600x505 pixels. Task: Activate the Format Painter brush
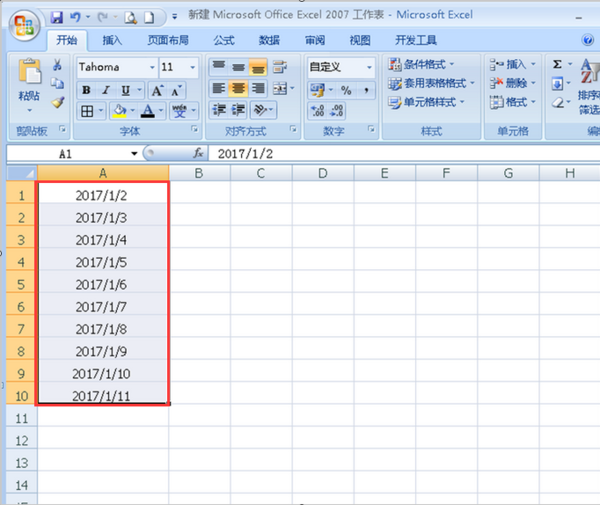58,102
